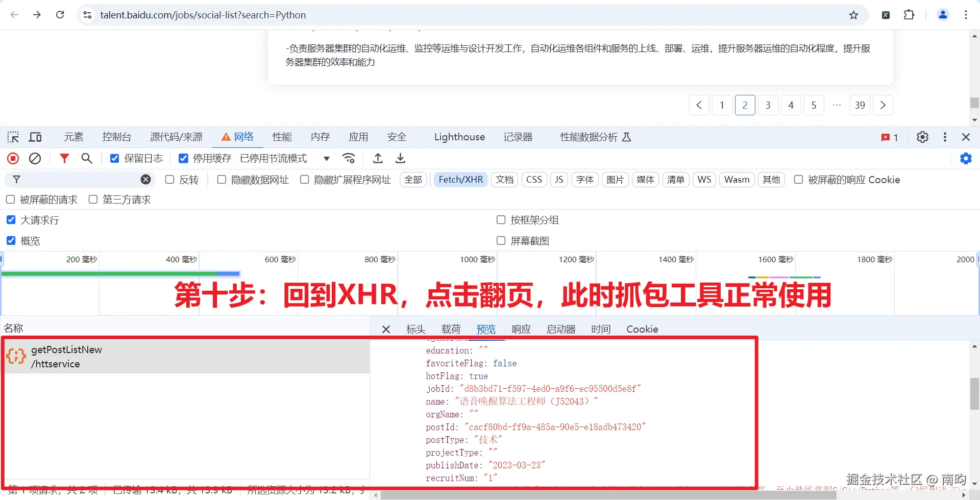Open Chrome's more options menu

[x=966, y=15]
